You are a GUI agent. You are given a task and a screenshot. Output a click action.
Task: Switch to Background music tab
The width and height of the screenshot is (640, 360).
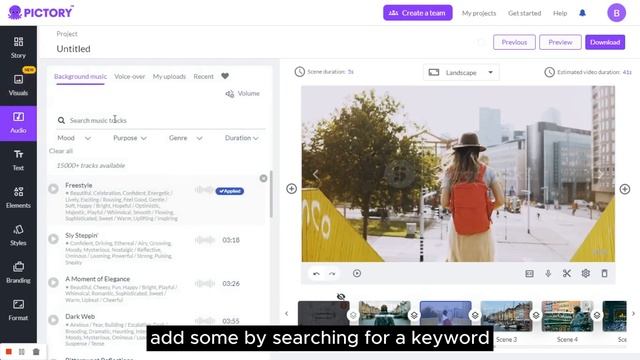coord(80,76)
